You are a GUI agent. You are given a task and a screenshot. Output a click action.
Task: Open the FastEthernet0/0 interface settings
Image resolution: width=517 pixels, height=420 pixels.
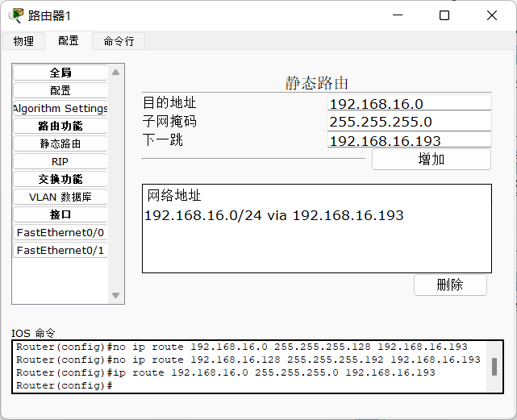[x=60, y=233]
